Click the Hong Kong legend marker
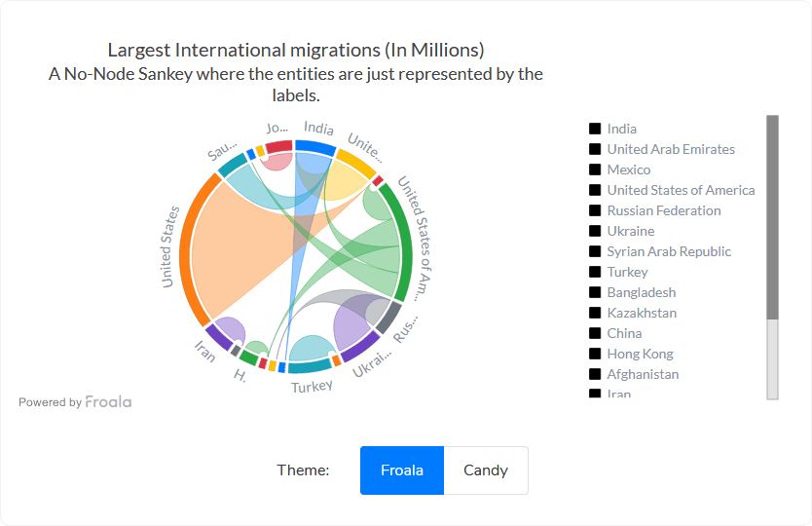 pyautogui.click(x=594, y=354)
